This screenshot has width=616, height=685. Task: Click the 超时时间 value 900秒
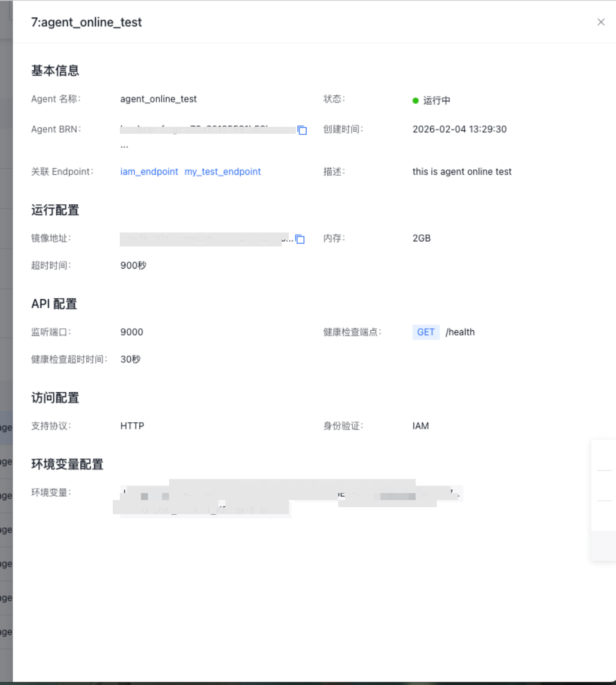click(x=133, y=265)
